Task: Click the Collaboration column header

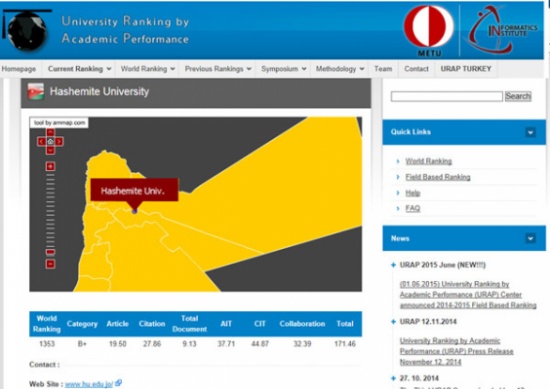Action: (x=302, y=324)
